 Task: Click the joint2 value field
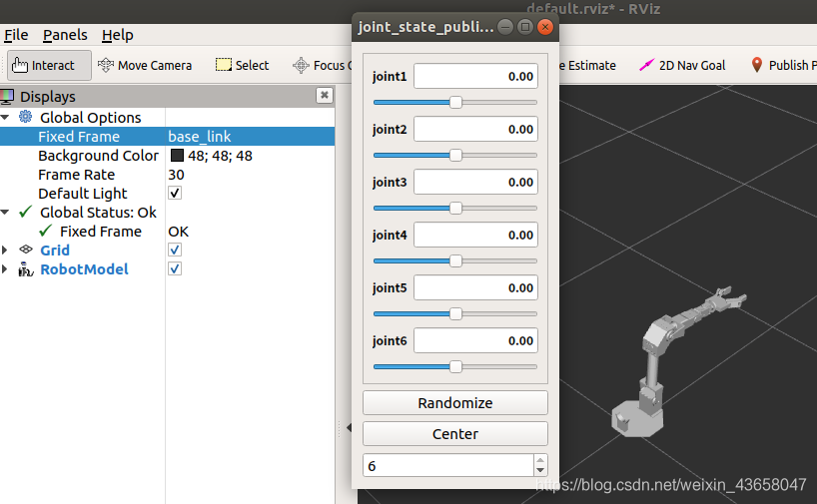tap(475, 129)
